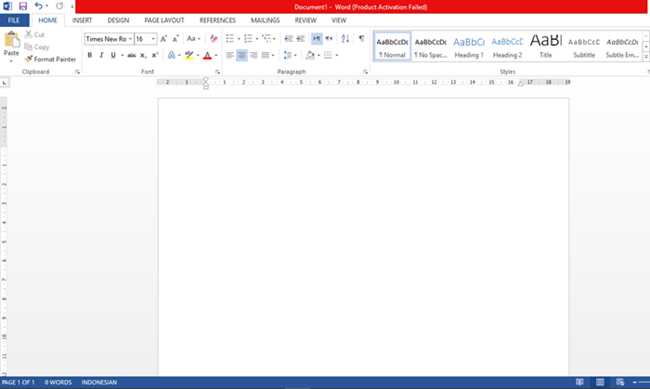The width and height of the screenshot is (650, 389).
Task: Apply subscript formatting
Action: point(143,55)
